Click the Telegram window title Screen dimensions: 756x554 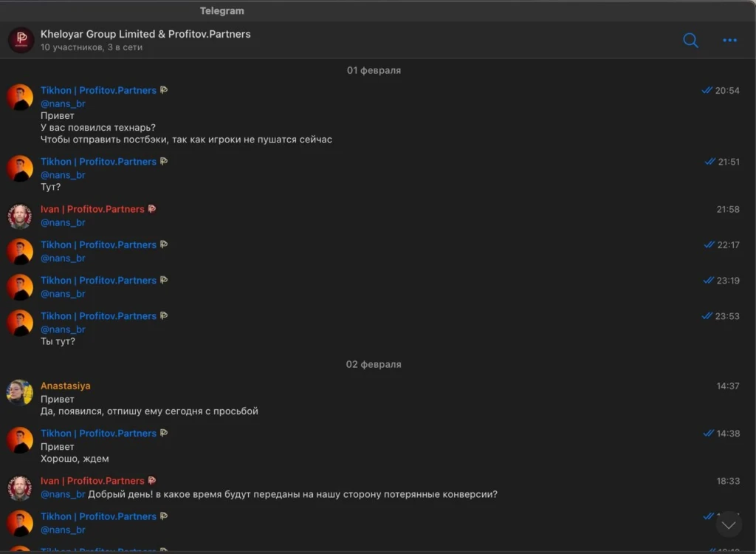(x=222, y=10)
